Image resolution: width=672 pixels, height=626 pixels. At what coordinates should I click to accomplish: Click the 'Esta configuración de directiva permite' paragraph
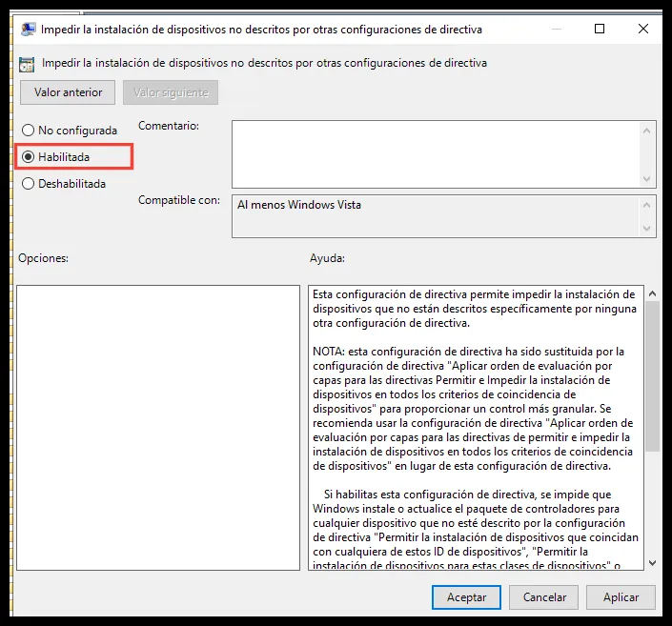click(x=475, y=309)
